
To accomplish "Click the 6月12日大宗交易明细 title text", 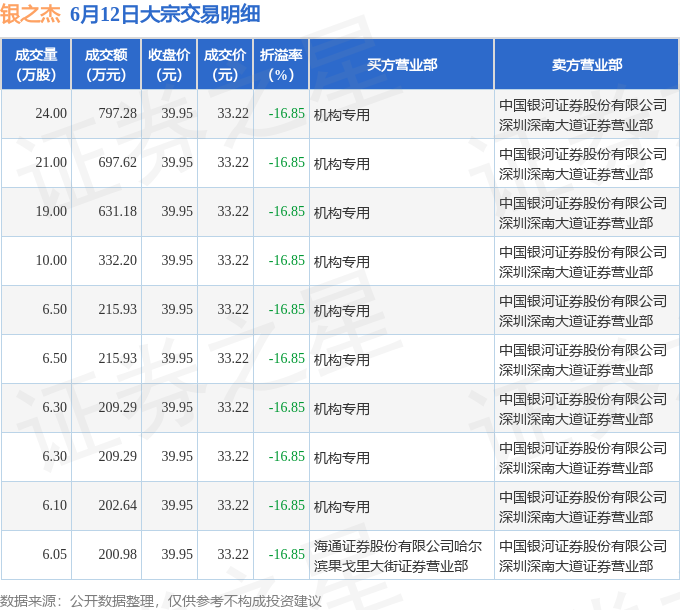I will pyautogui.click(x=165, y=14).
